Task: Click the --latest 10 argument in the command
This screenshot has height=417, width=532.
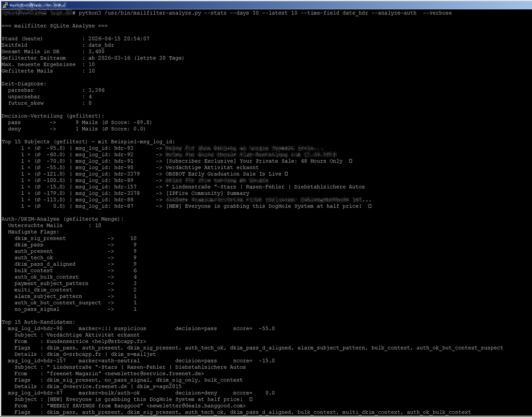Action: (280, 13)
